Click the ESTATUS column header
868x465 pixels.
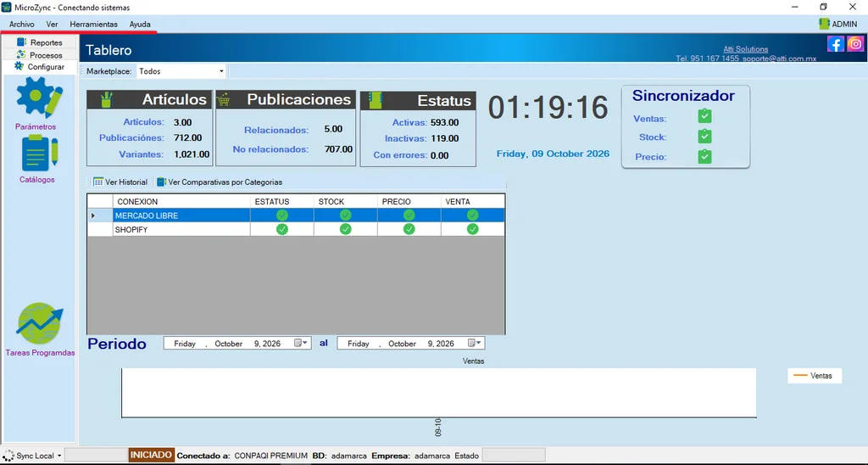pyautogui.click(x=282, y=201)
